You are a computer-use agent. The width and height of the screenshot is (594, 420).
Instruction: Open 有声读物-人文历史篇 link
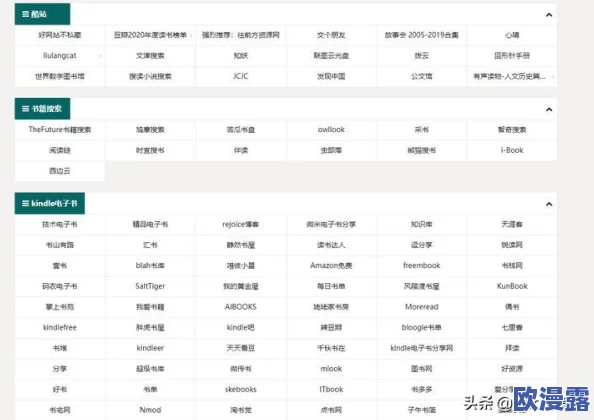tap(510, 76)
